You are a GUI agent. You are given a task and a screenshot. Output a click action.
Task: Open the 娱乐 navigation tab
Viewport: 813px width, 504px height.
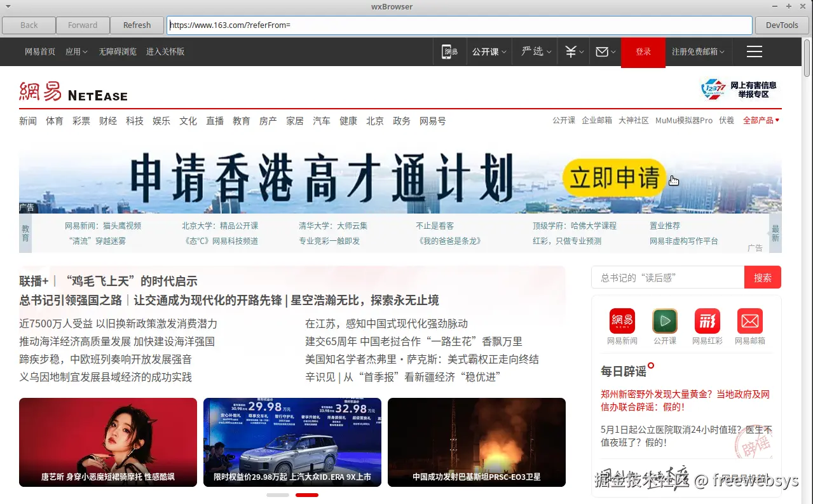pos(161,121)
